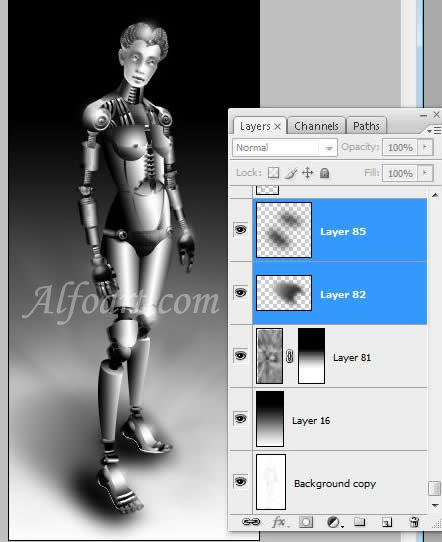Select Background copy thumbnail

tap(271, 482)
